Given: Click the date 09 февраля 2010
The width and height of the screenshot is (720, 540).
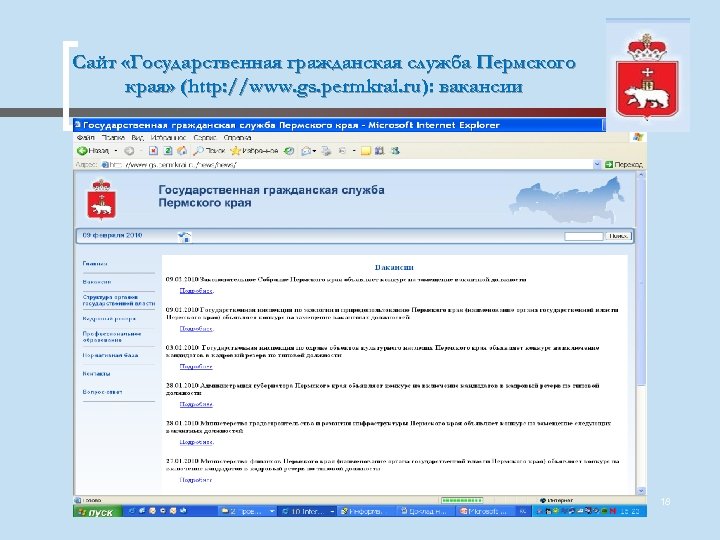Looking at the screenshot, I should click(x=112, y=235).
